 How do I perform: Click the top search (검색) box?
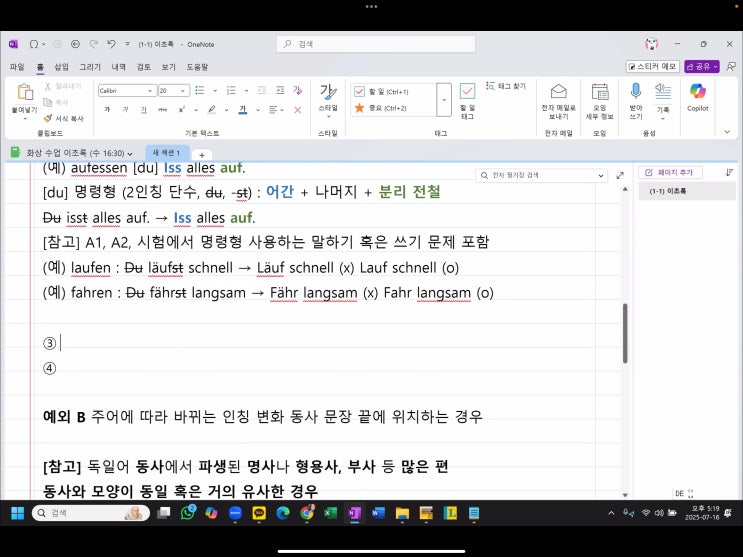(376, 44)
